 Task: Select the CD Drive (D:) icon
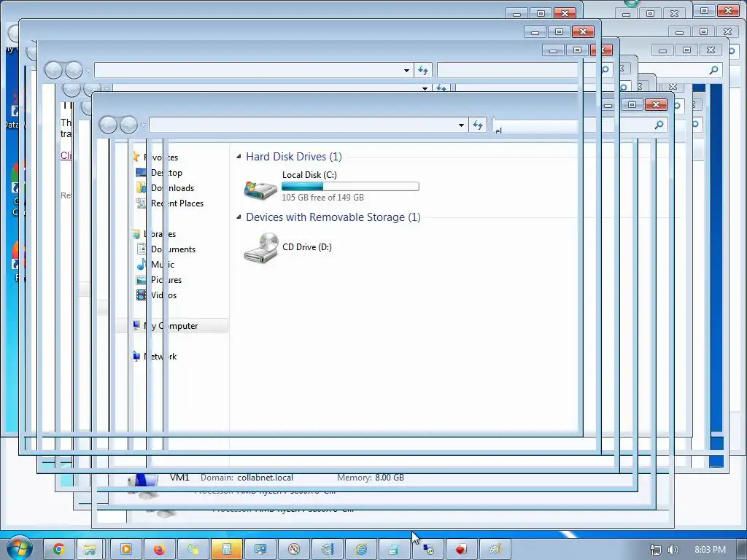[x=260, y=248]
